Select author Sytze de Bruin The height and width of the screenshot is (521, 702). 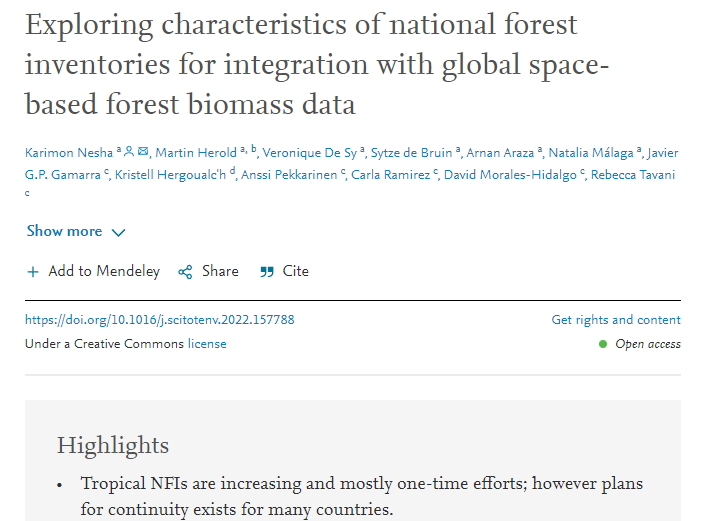411,153
